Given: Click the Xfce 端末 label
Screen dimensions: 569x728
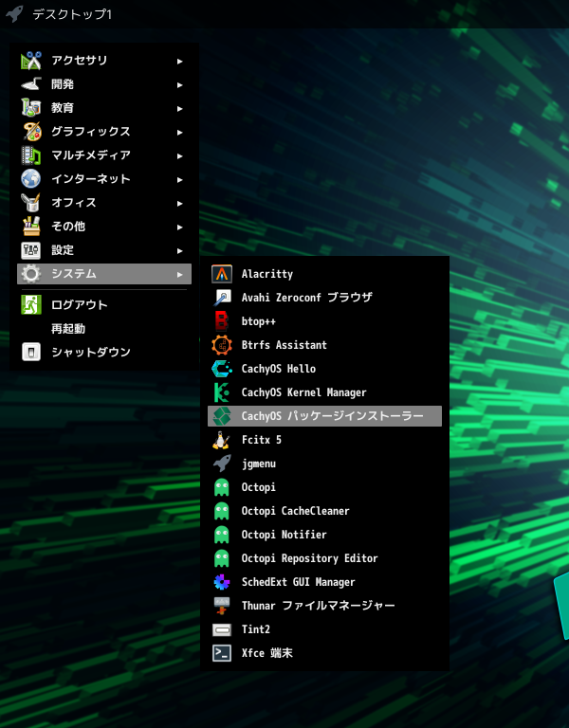Looking at the screenshot, I should click(x=267, y=653).
